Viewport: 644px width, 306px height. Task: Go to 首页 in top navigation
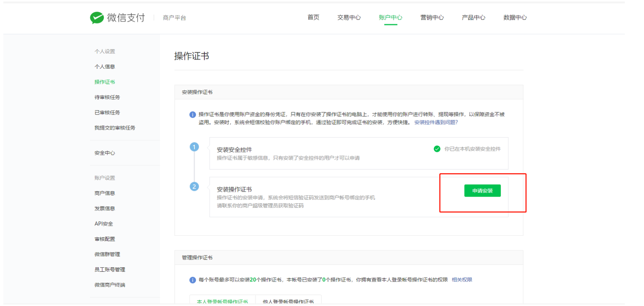(x=313, y=17)
